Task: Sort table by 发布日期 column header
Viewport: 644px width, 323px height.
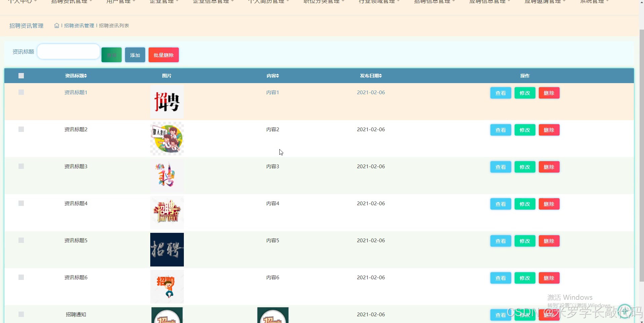Action: click(371, 76)
